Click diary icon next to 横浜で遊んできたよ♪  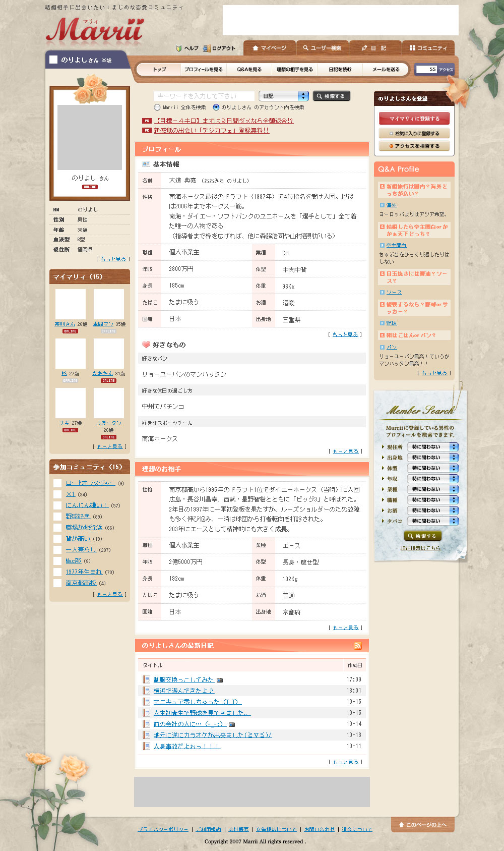[x=146, y=691]
